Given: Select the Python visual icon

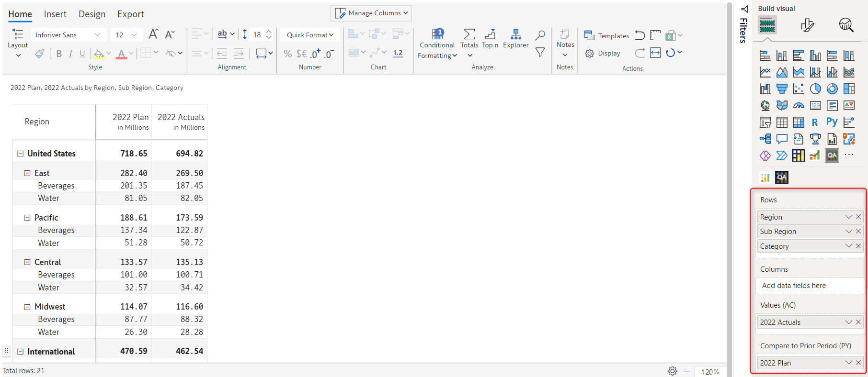Looking at the screenshot, I should click(x=832, y=122).
